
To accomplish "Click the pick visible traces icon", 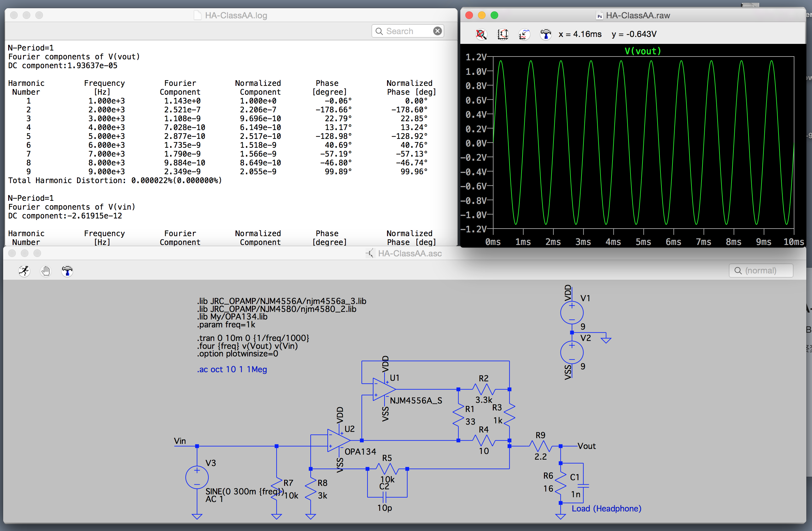I will pyautogui.click(x=524, y=34).
